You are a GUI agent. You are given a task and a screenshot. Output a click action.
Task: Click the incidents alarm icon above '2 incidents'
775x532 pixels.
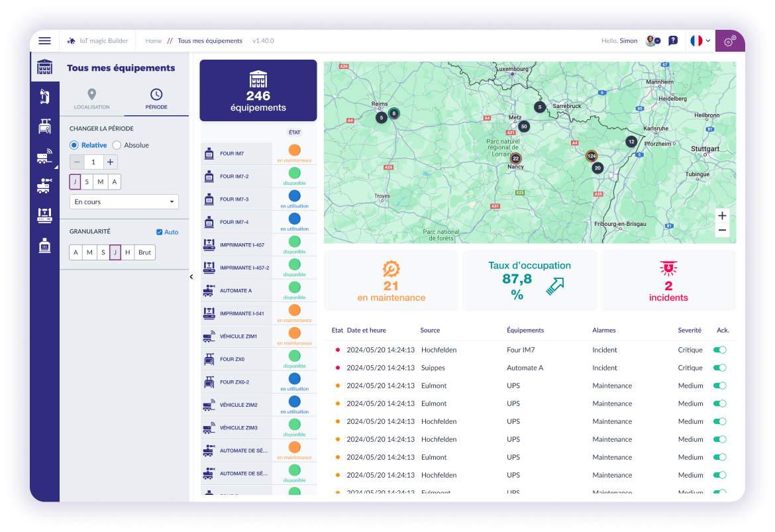(668, 268)
